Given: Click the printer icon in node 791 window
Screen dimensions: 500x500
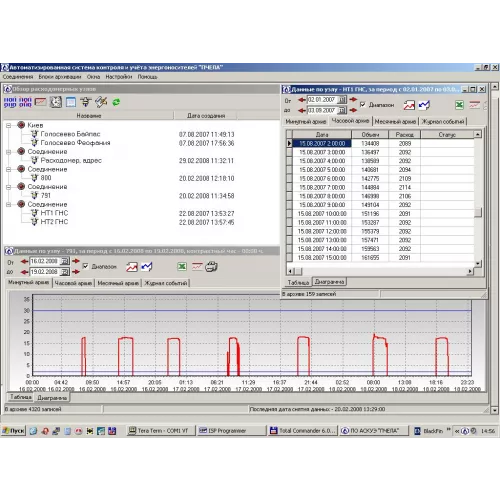Looking at the screenshot, I should (x=211, y=266).
